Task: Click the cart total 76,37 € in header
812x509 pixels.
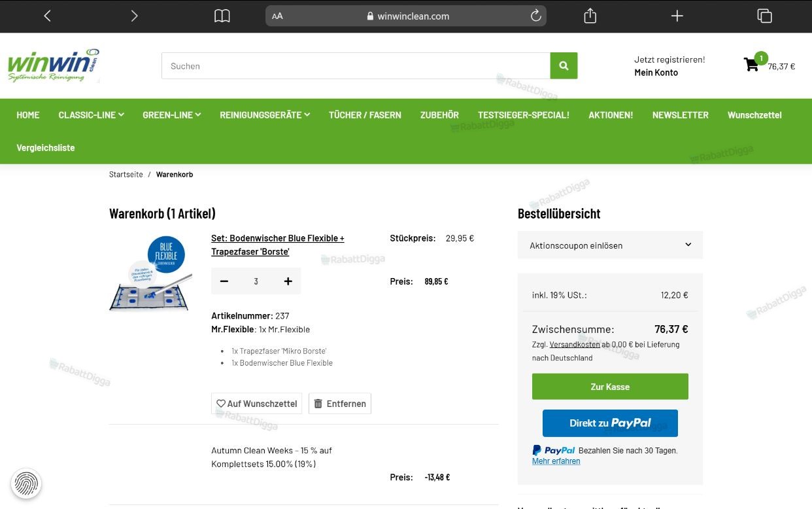Action: tap(781, 67)
